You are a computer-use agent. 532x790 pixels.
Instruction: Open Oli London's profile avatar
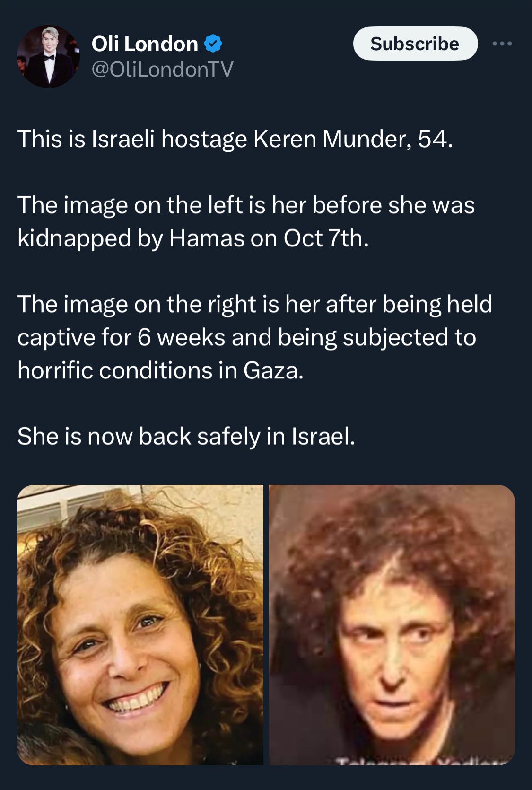coord(48,56)
